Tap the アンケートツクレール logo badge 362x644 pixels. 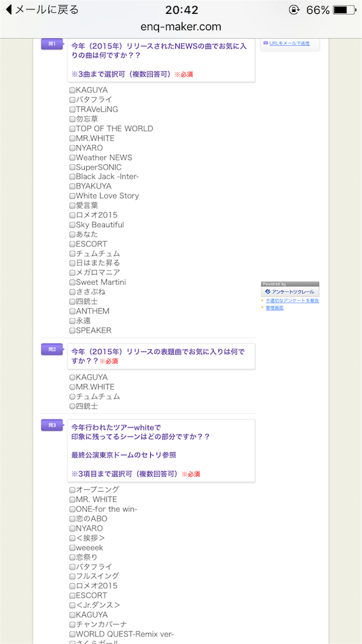click(290, 292)
